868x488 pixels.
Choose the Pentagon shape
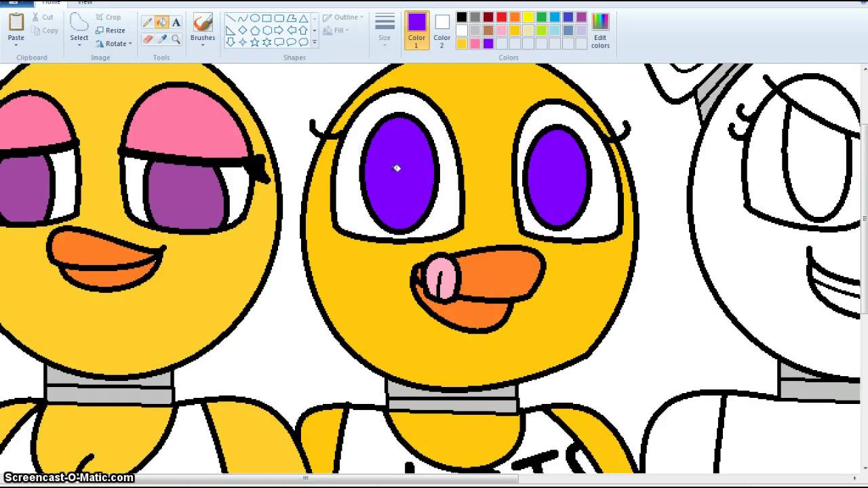pos(254,30)
